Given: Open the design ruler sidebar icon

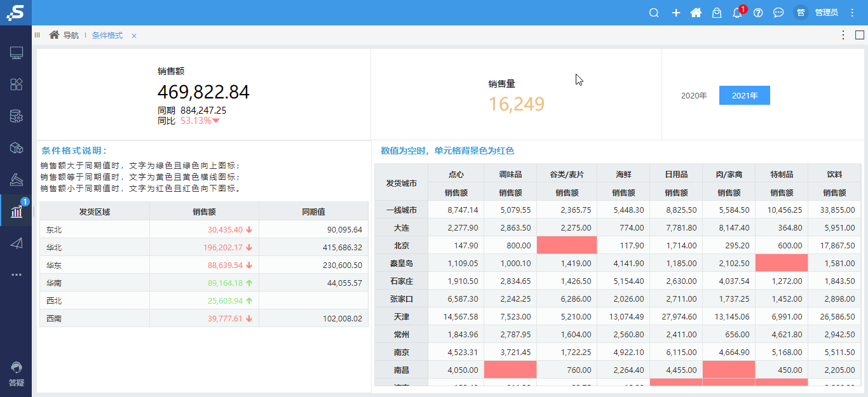Looking at the screenshot, I should pos(17,180).
